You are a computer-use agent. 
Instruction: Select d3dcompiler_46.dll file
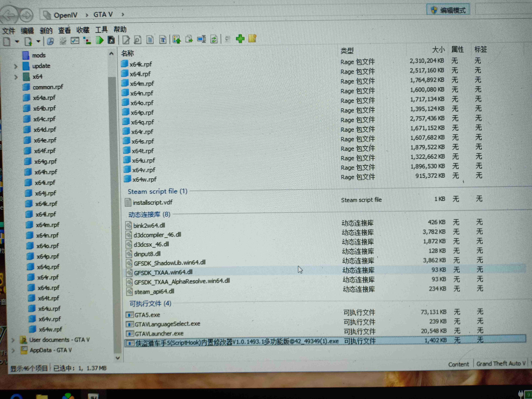(157, 235)
